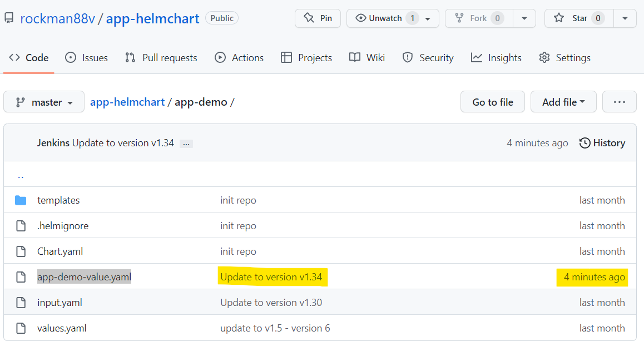Open highlighted commit Update to version v1.34
Image resolution: width=644 pixels, height=346 pixels.
pos(271,277)
